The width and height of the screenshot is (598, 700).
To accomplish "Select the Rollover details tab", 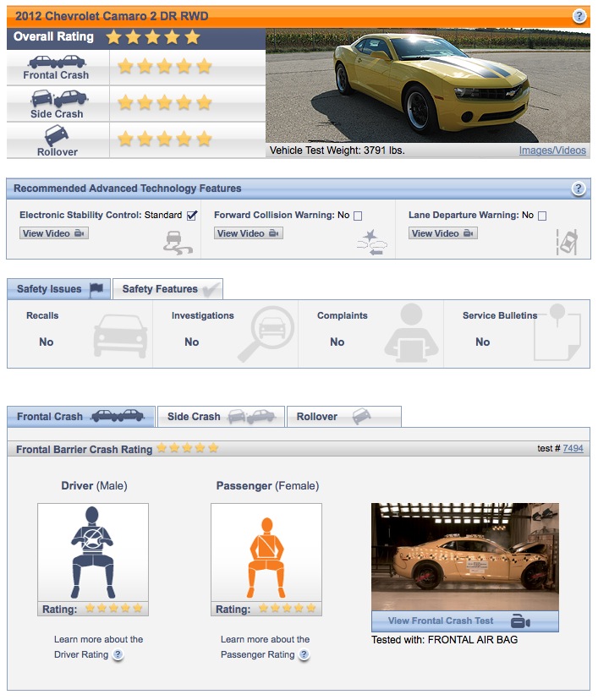I will tap(344, 417).
